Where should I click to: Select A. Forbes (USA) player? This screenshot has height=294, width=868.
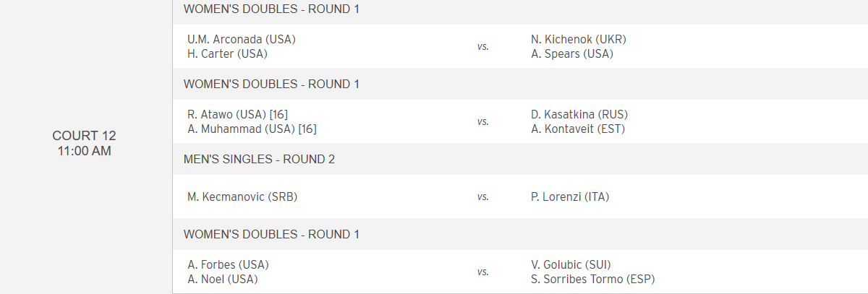click(x=228, y=264)
